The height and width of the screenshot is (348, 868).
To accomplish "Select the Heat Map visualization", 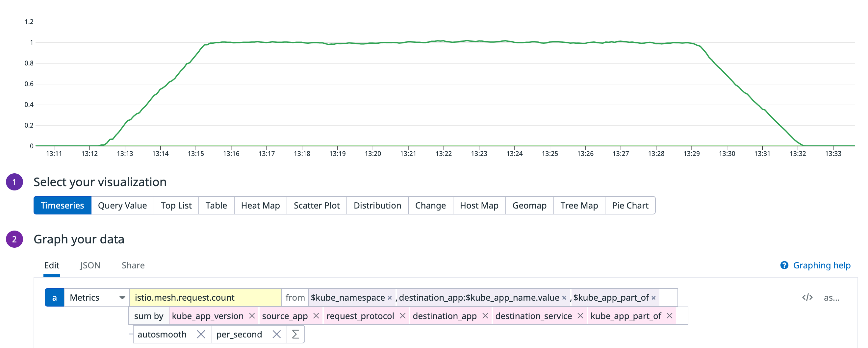I will (260, 205).
